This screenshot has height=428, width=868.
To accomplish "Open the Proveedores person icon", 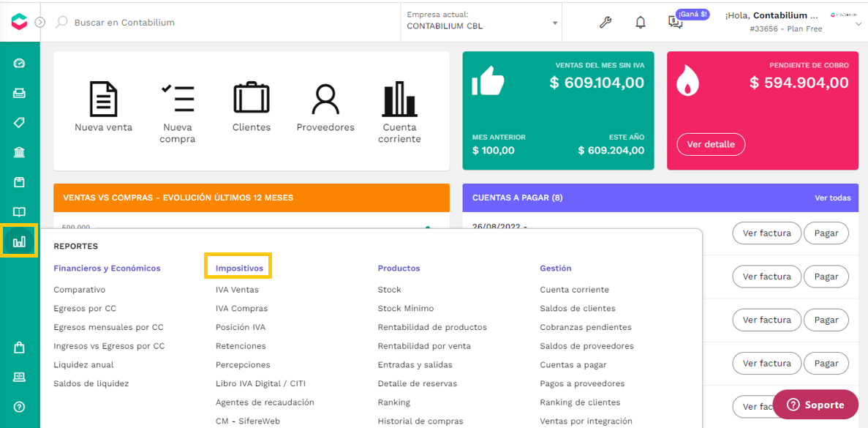I will pyautogui.click(x=325, y=98).
